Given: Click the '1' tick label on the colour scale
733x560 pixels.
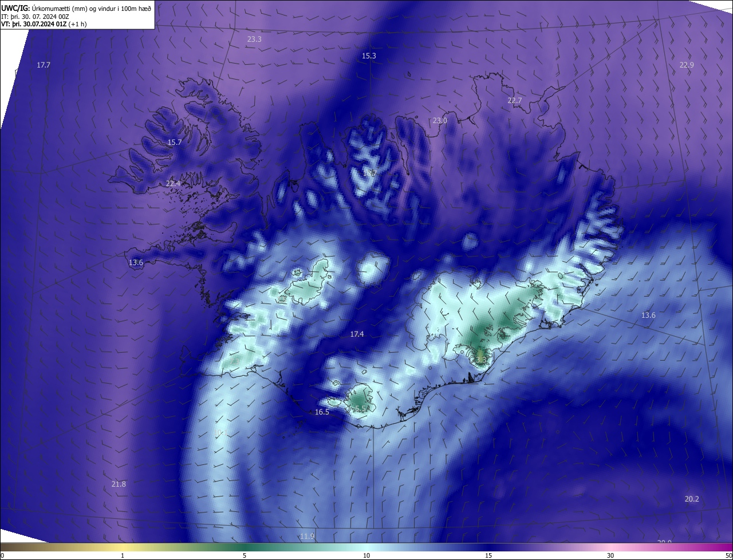Looking at the screenshot, I should tap(123, 556).
